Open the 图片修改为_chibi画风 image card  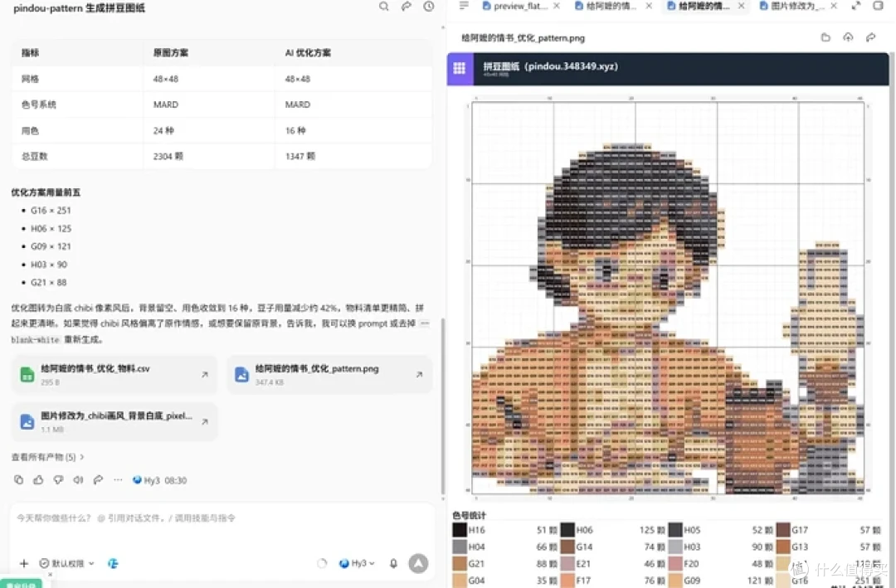(114, 421)
